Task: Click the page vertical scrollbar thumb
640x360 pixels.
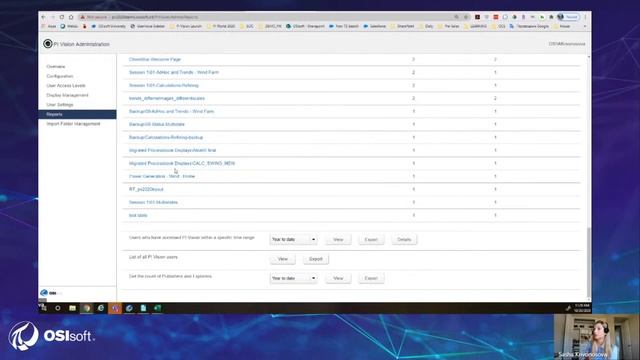Action: pos(588,262)
